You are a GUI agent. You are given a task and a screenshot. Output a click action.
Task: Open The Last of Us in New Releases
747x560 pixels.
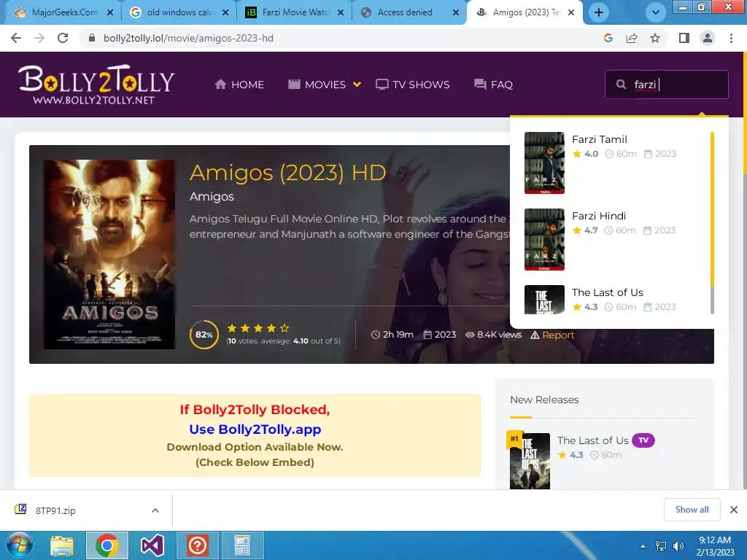593,440
